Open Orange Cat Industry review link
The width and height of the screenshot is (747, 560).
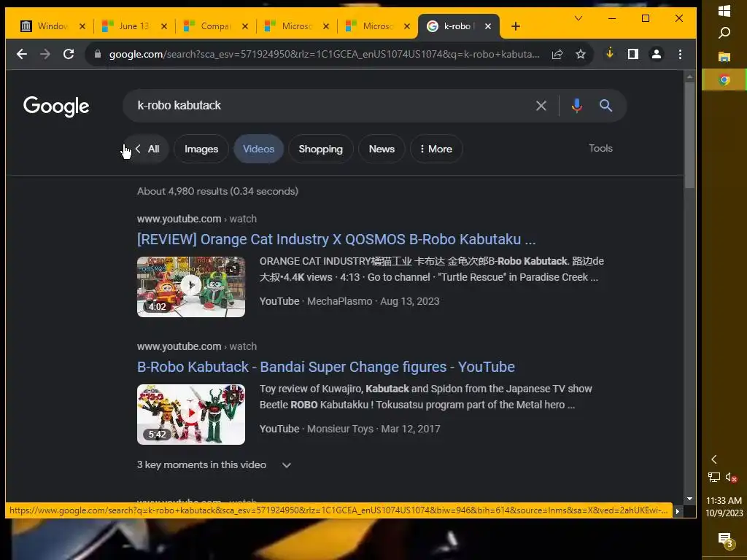[336, 239]
